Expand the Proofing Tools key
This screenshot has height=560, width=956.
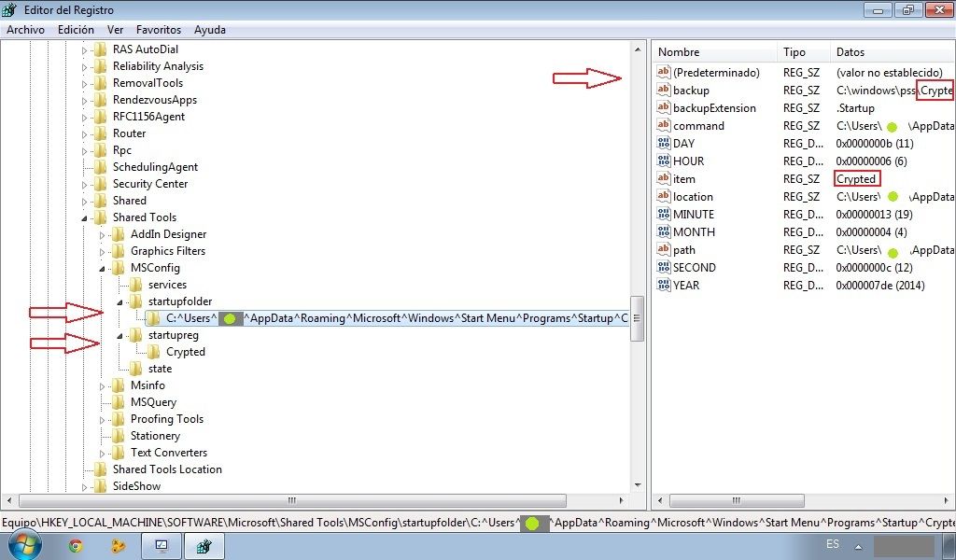coord(103,420)
